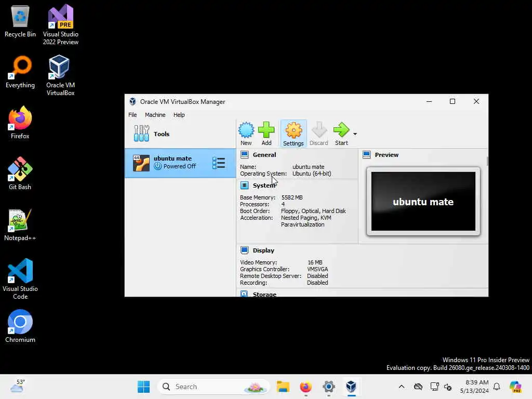Viewport: 532px width, 399px height.
Task: Select the Firefox desktop shortcut
Action: pos(20,123)
